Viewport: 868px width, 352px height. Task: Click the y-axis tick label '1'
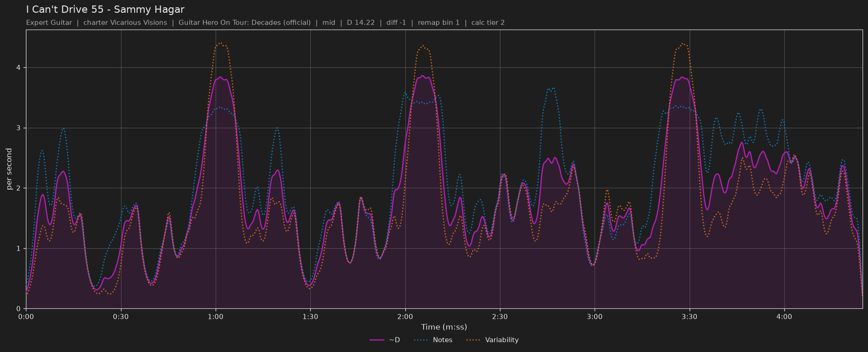[x=19, y=249]
